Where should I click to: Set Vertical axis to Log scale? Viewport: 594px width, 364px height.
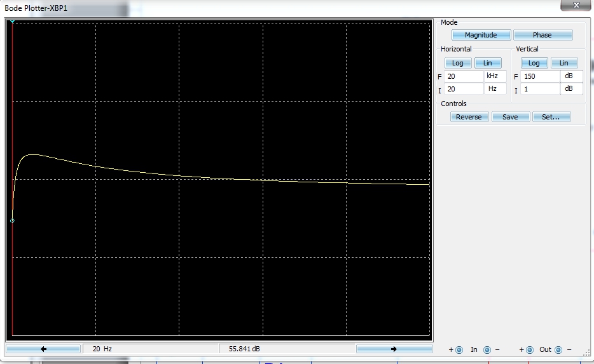pyautogui.click(x=534, y=63)
